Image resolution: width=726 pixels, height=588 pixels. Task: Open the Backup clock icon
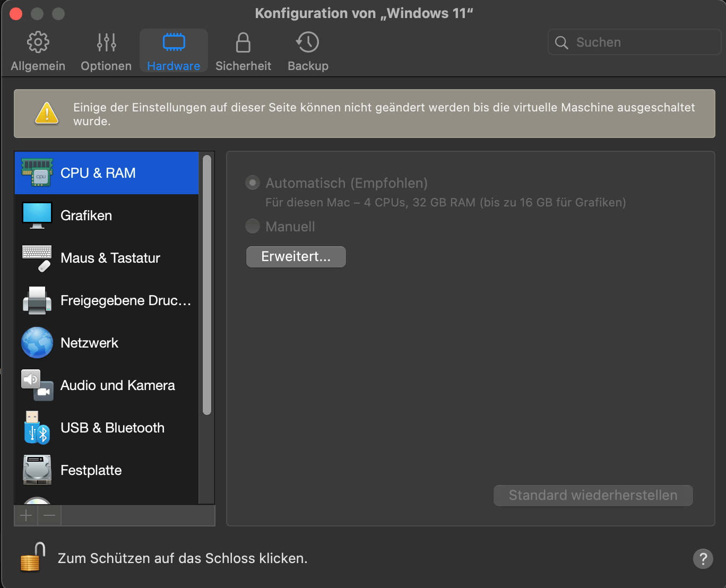[x=308, y=42]
